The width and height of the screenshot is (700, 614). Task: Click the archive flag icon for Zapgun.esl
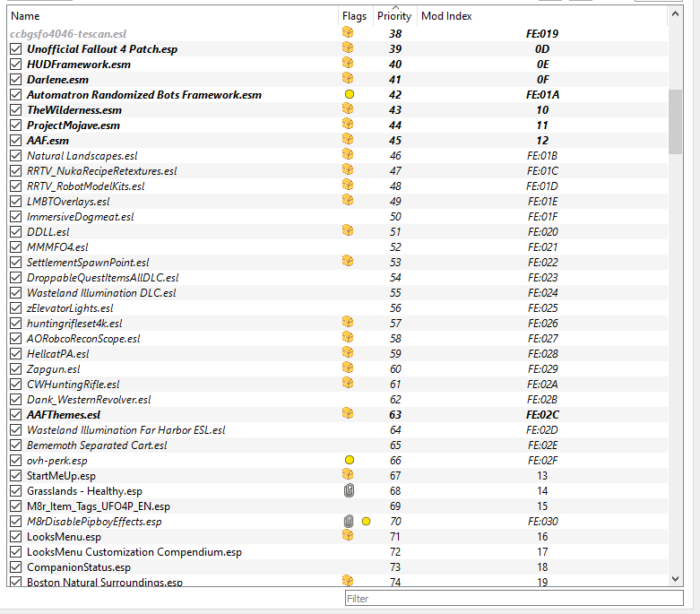[348, 368]
